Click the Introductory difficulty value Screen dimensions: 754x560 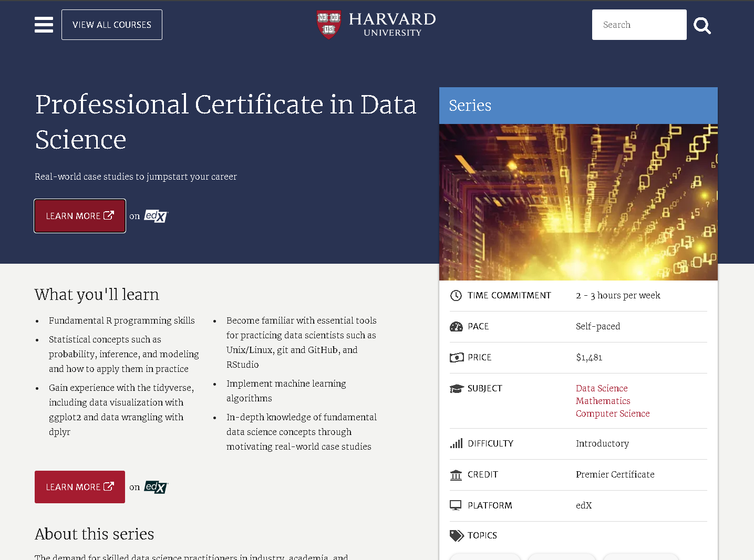[602, 443]
